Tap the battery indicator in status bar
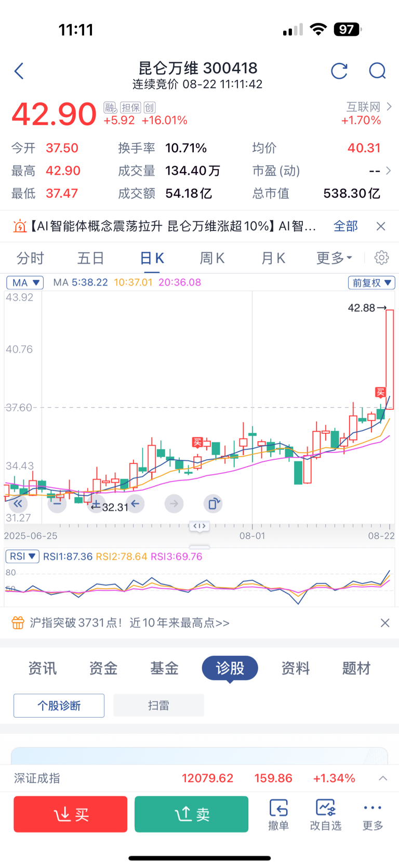This screenshot has height=868, width=399. point(347,29)
